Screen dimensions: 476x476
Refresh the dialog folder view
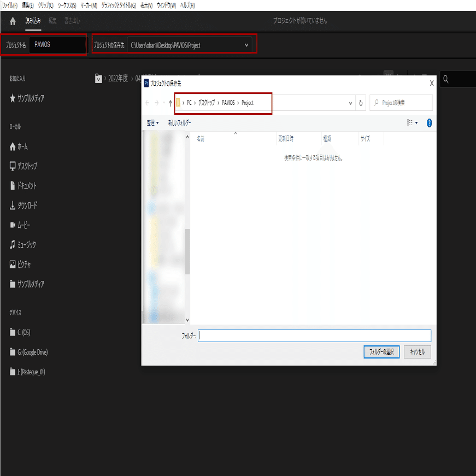click(x=361, y=103)
